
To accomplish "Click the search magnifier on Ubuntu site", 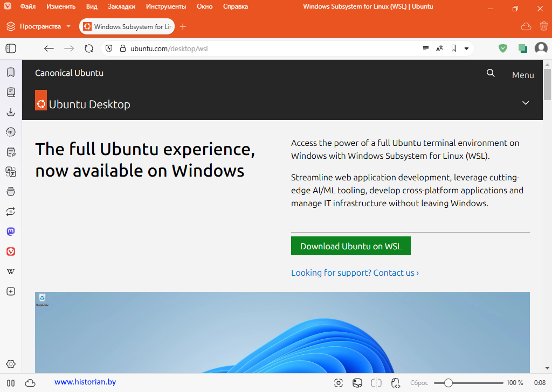I will 491,73.
